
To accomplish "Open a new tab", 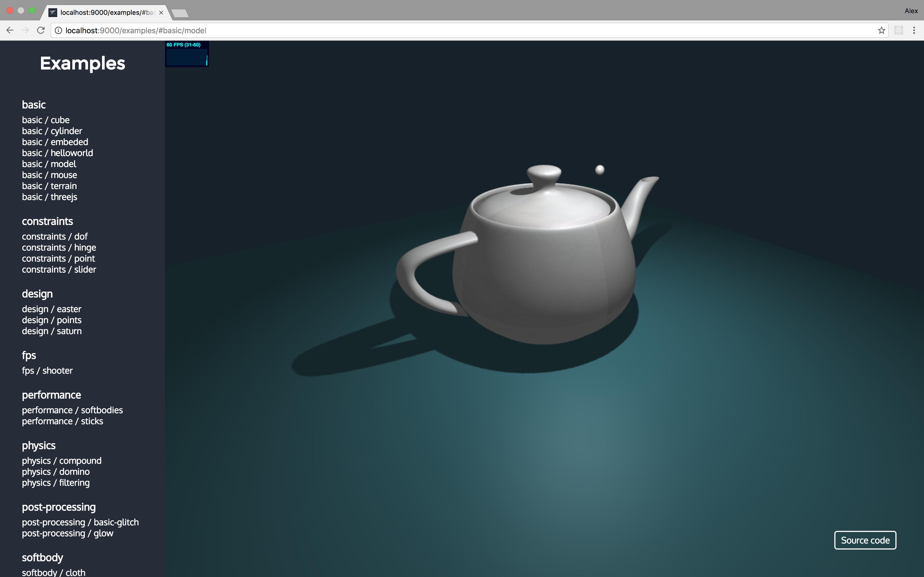I will click(x=180, y=14).
